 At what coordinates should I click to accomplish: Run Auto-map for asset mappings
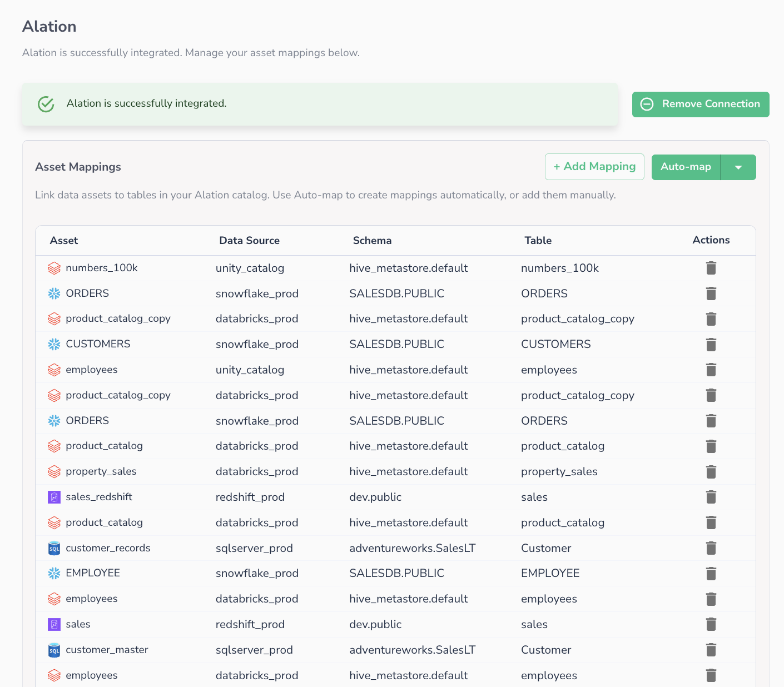pos(686,167)
